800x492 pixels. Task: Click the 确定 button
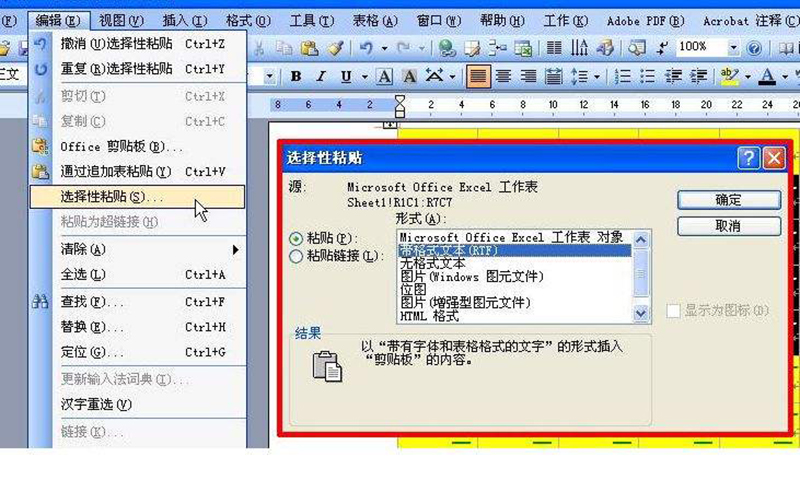729,200
